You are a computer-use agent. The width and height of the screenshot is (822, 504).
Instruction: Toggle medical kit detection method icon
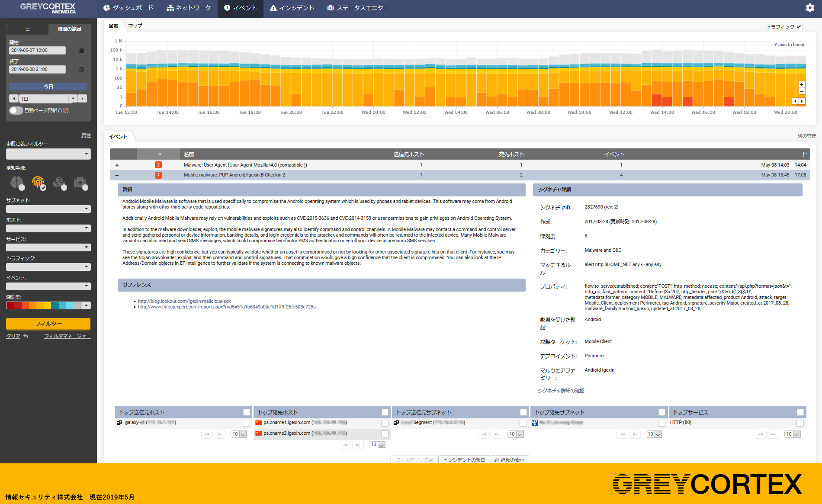(80, 183)
